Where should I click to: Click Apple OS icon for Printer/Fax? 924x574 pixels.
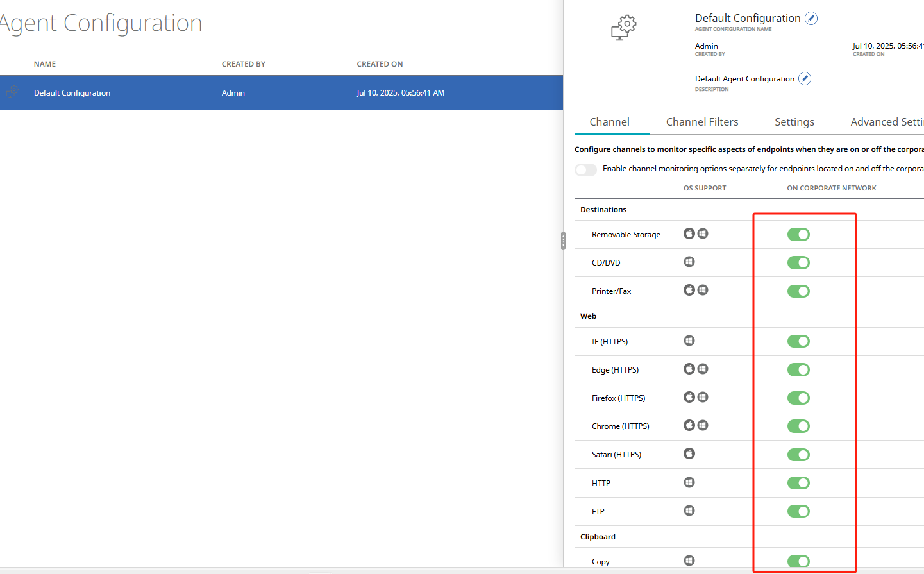(689, 290)
